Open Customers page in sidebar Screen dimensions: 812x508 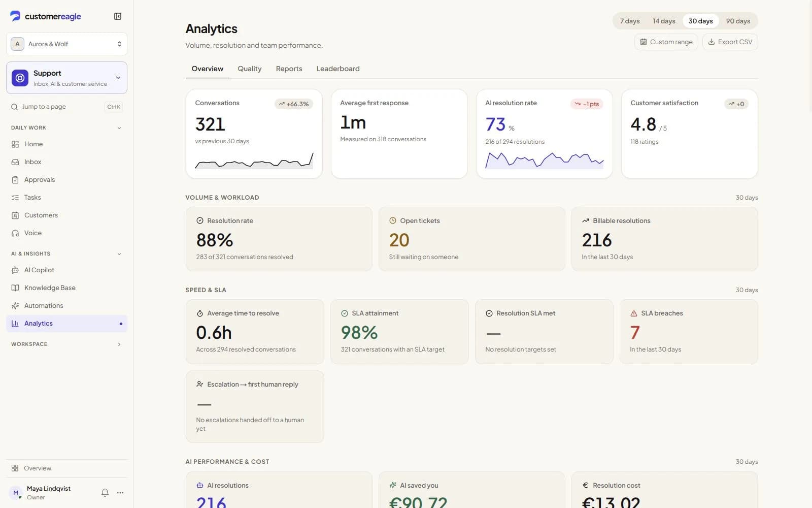66,215
